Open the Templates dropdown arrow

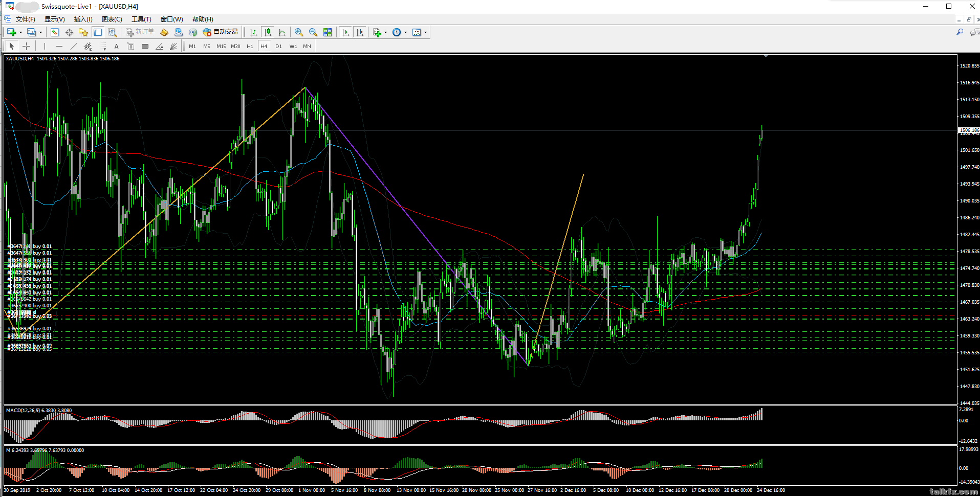click(x=425, y=32)
